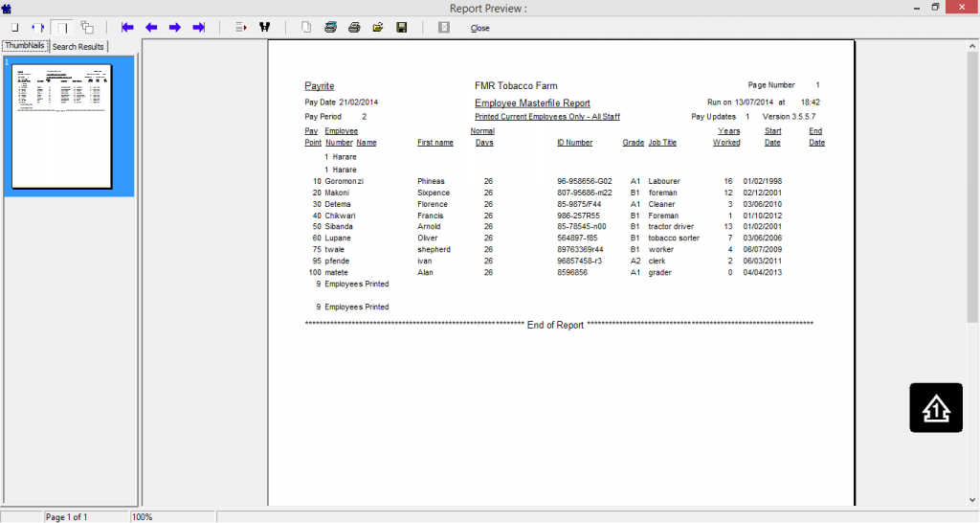Print the report with printer icon
Screen dimensions: 980x523
(354, 28)
